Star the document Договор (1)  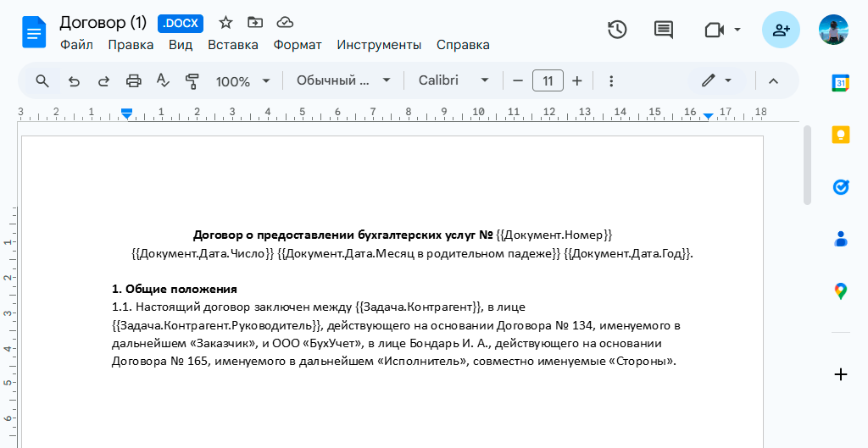pos(225,23)
